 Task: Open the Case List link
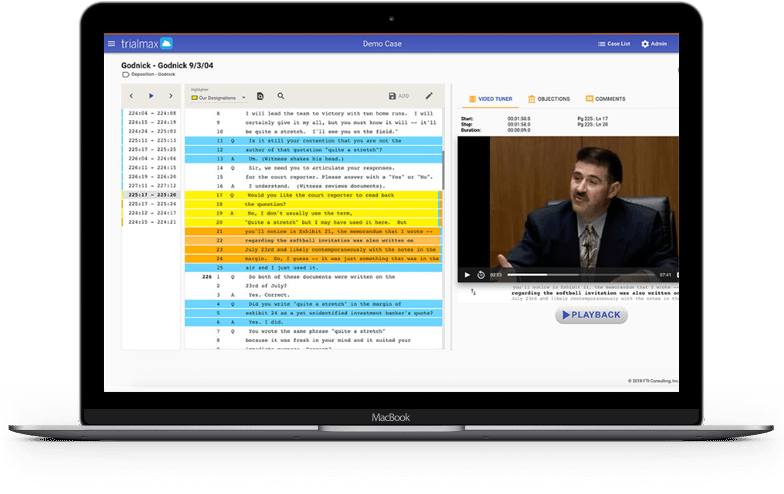click(x=614, y=44)
